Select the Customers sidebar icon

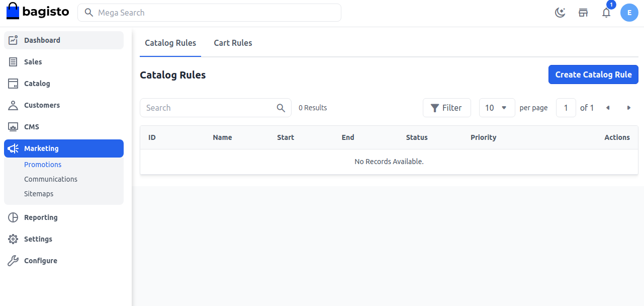click(13, 105)
